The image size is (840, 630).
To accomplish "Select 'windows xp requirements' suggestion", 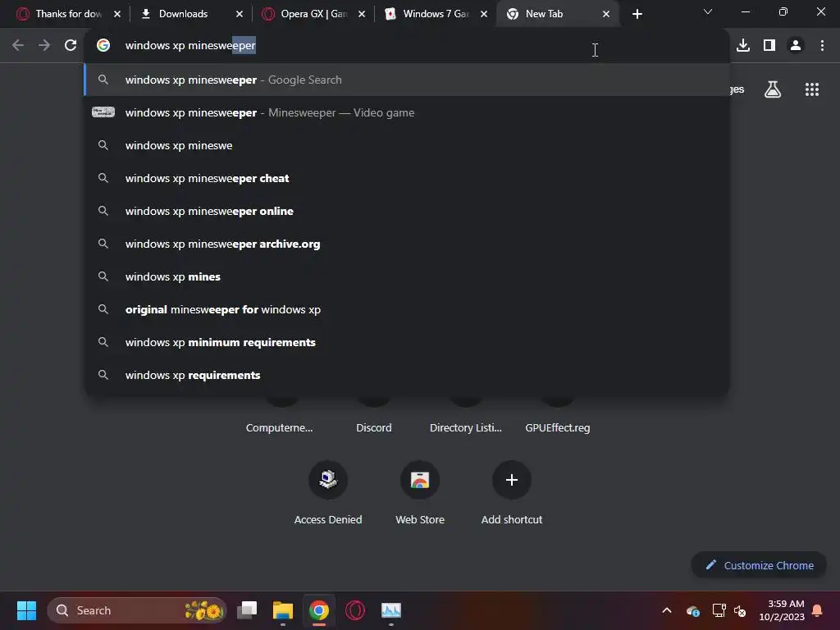I will click(407, 375).
